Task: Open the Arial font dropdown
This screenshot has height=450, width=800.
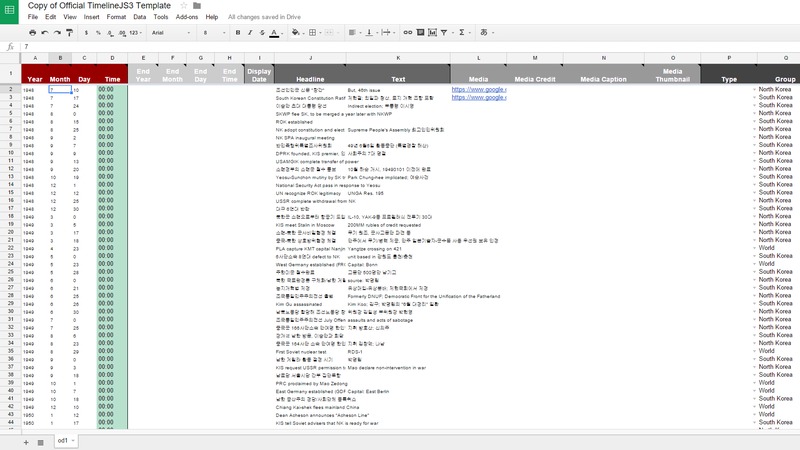Action: 171,33
